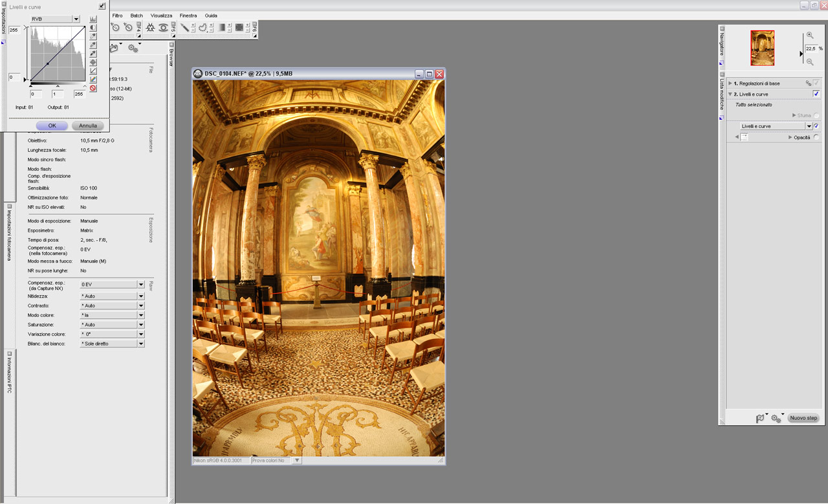Zoom out with the Navigator magnifier minus
The width and height of the screenshot is (828, 504).
click(x=810, y=62)
